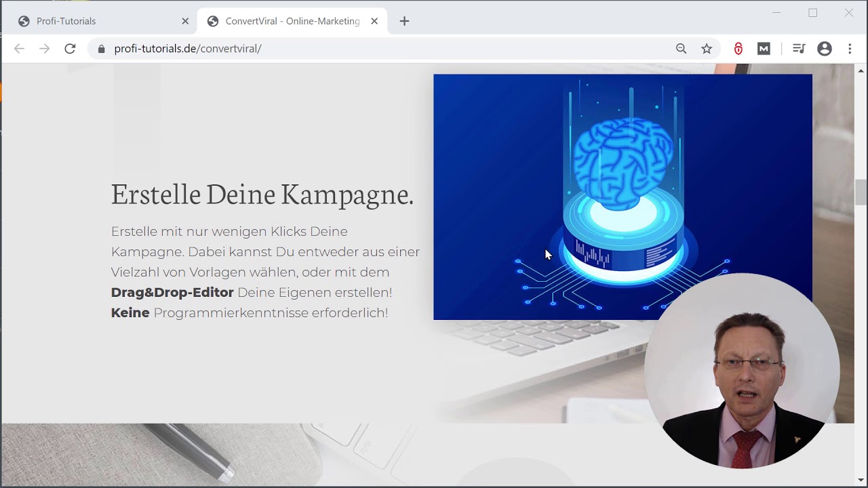Screen dimensions: 868x488
Task: Click the browser forward arrow
Action: coord(44,49)
